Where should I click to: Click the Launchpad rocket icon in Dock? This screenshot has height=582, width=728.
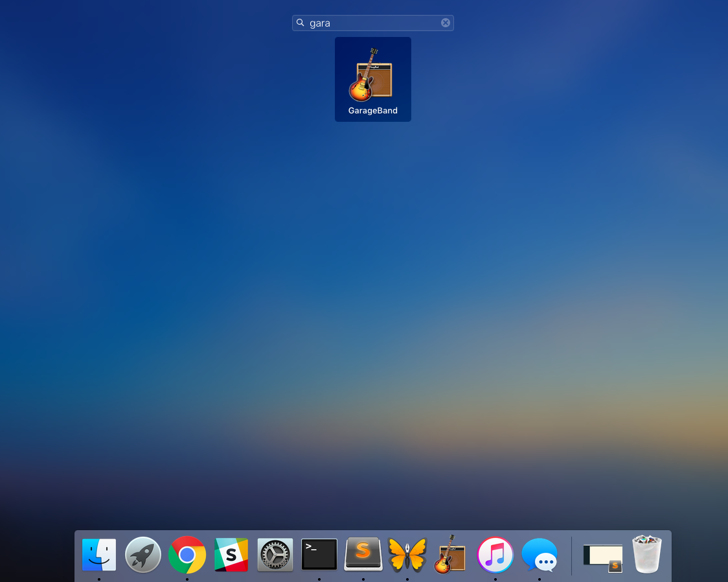pos(143,554)
